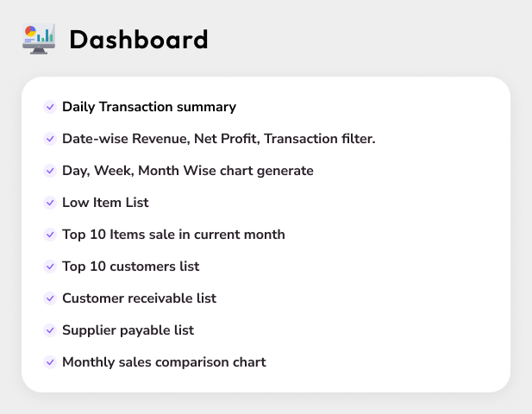Click the Dashboard monitor chart icon
The height and width of the screenshot is (414, 532).
(38, 39)
